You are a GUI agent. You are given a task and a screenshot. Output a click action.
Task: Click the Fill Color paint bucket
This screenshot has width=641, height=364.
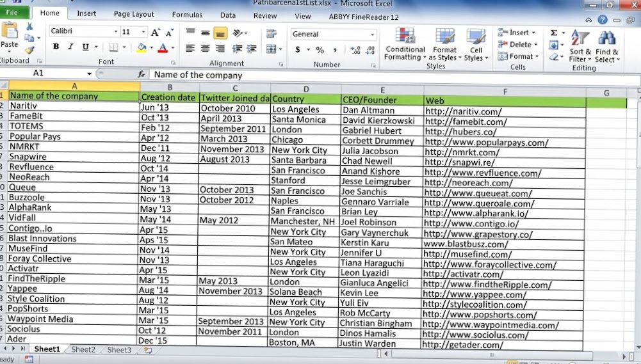click(x=142, y=48)
